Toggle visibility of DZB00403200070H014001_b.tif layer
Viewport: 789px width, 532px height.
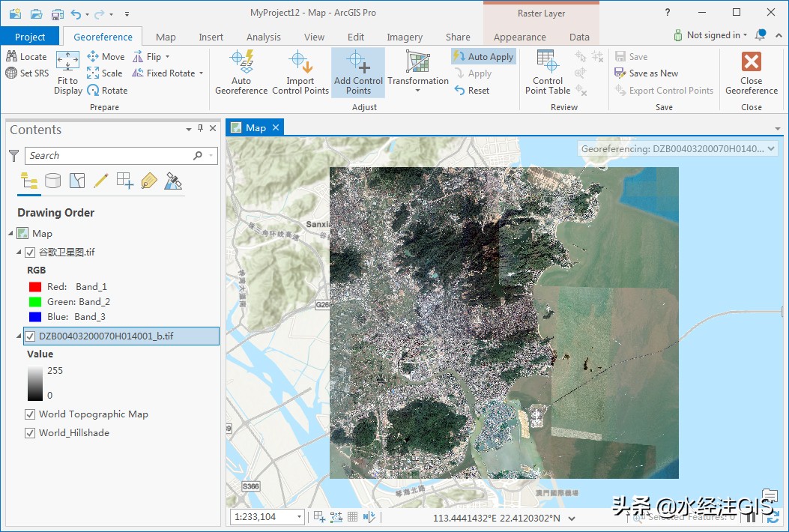(x=30, y=336)
